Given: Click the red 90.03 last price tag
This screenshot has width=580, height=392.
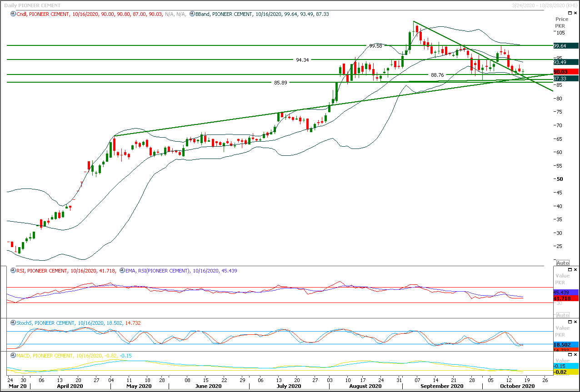Looking at the screenshot, I should pyautogui.click(x=565, y=72).
